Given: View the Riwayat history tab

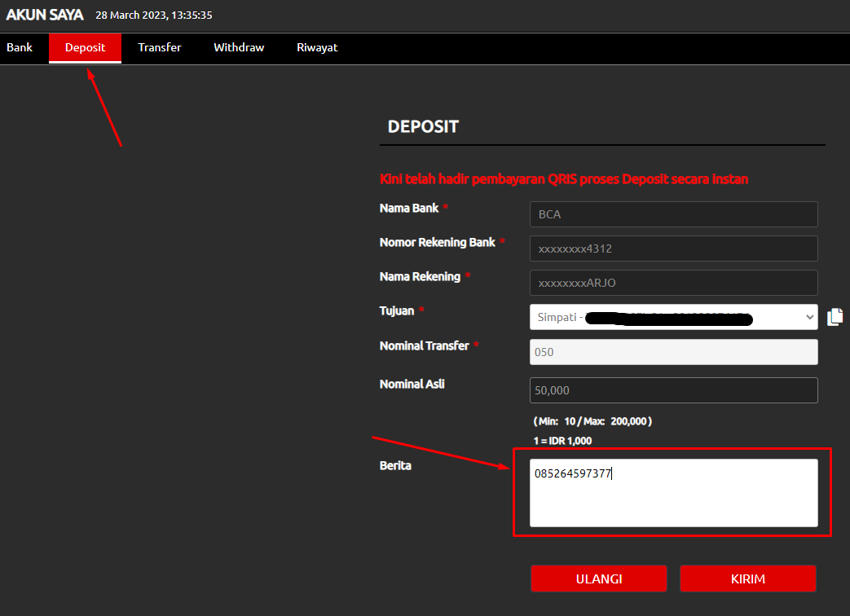Looking at the screenshot, I should tap(317, 47).
